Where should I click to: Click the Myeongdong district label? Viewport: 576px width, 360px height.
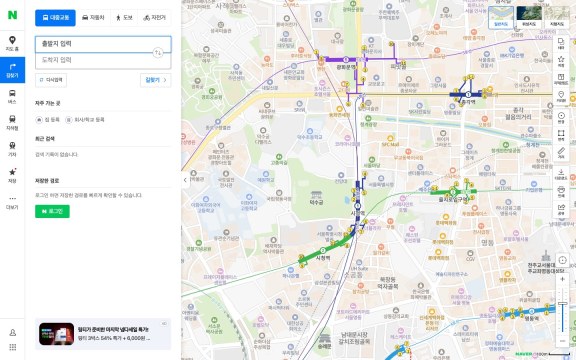click(487, 242)
